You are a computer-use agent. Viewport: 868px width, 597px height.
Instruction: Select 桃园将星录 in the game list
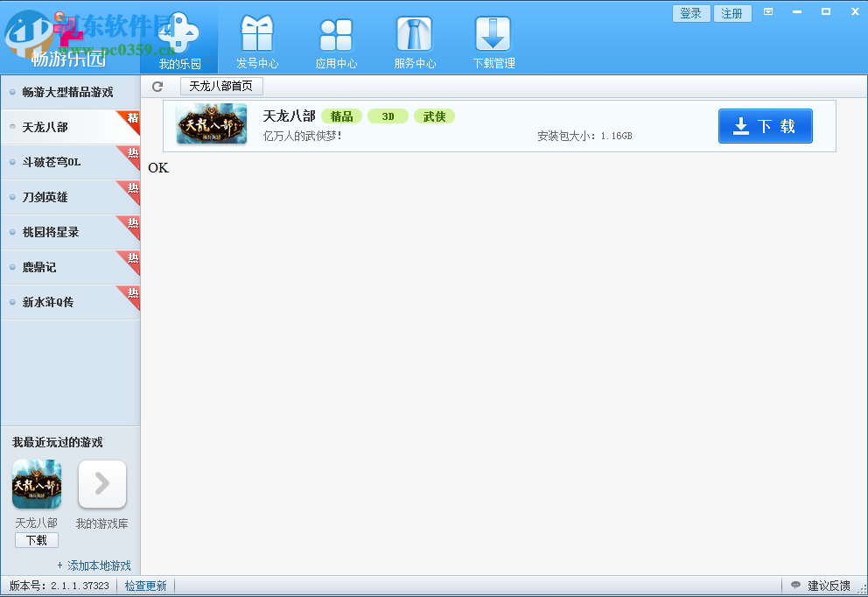tap(70, 231)
